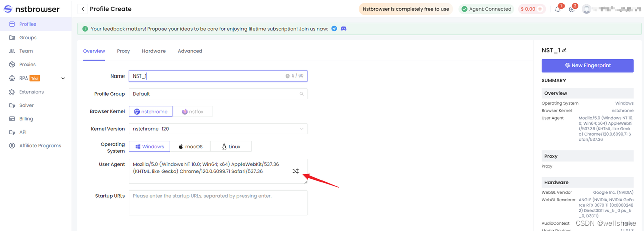
Task: Click the Billing icon
Action: tap(12, 119)
